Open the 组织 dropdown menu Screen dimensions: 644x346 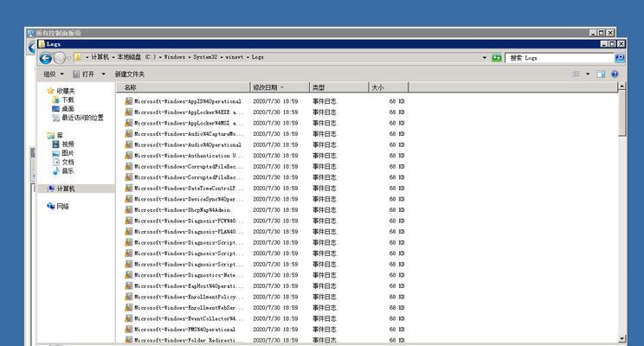54,74
